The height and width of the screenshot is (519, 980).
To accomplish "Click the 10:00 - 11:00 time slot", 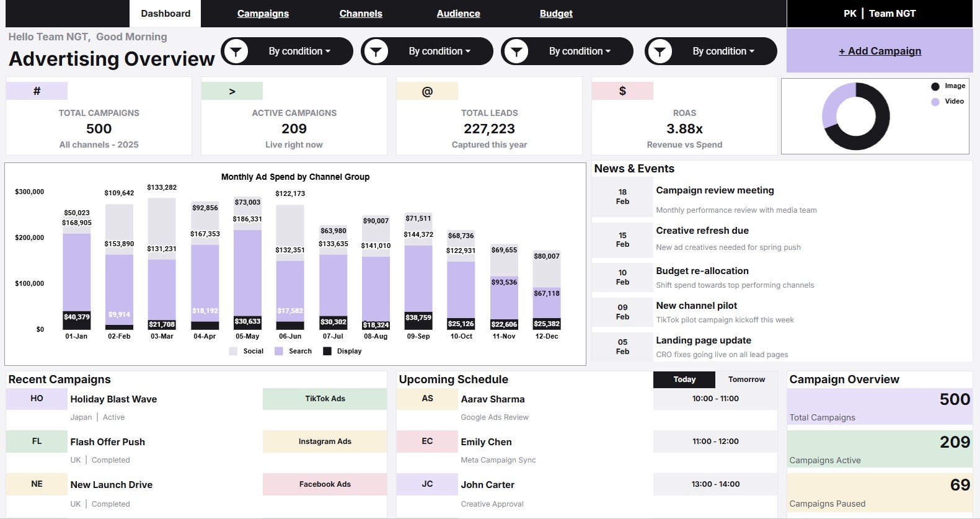I will pyautogui.click(x=715, y=399).
